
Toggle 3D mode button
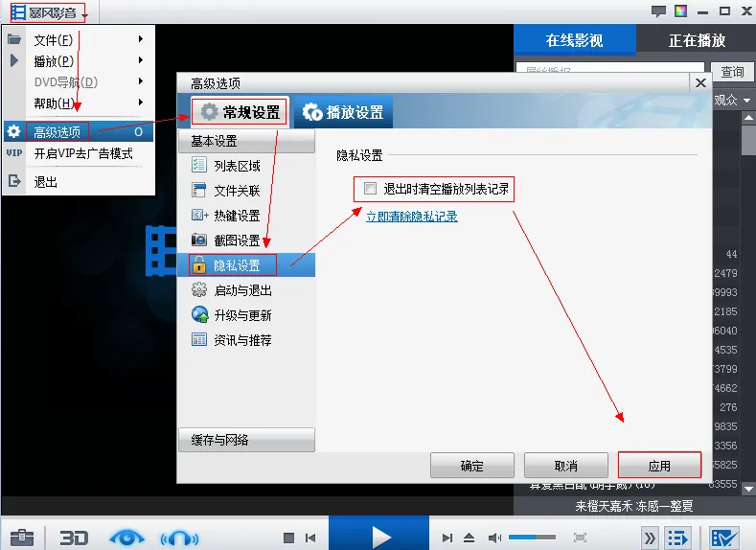click(74, 538)
